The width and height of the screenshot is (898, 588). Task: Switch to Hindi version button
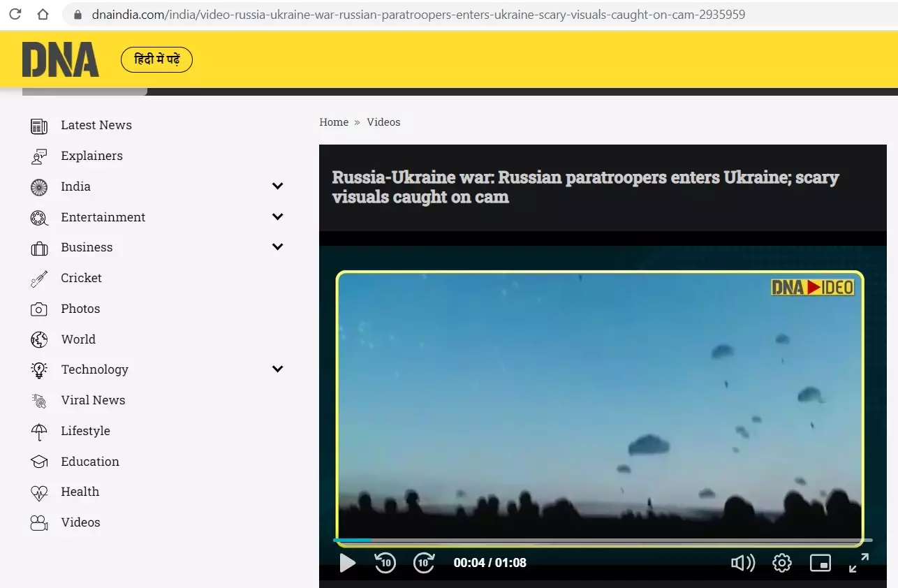pos(157,60)
